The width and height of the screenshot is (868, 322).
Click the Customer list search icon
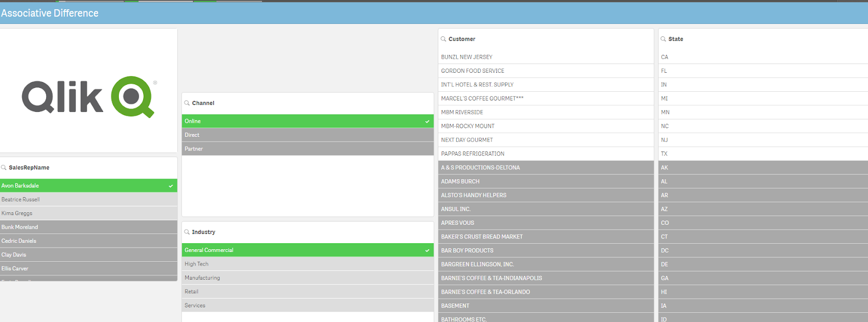(443, 39)
